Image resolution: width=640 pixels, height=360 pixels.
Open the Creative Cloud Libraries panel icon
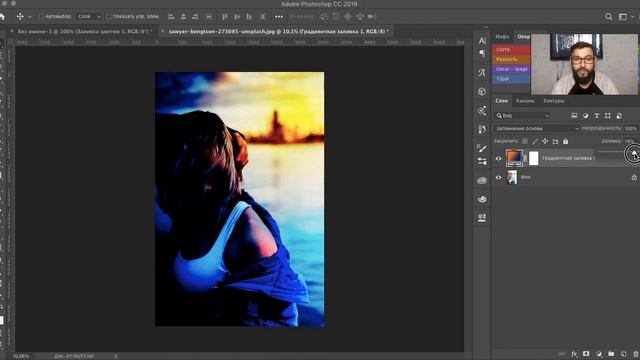pos(482,180)
